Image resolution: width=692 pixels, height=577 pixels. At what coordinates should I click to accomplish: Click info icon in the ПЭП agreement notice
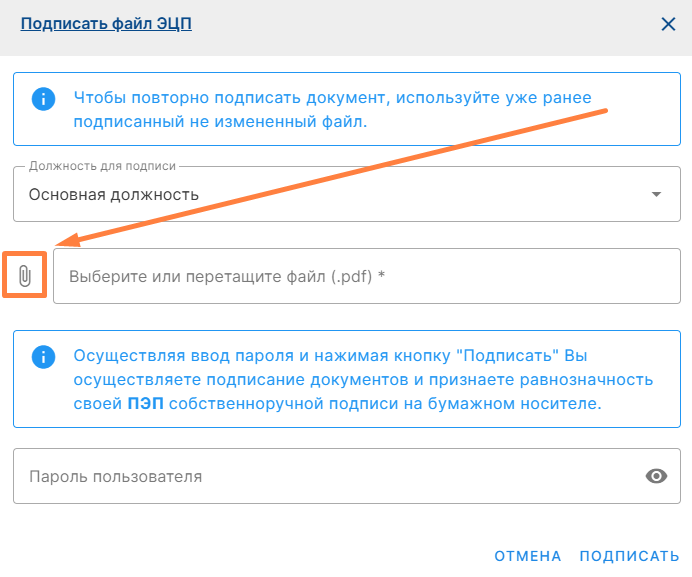click(x=42, y=357)
